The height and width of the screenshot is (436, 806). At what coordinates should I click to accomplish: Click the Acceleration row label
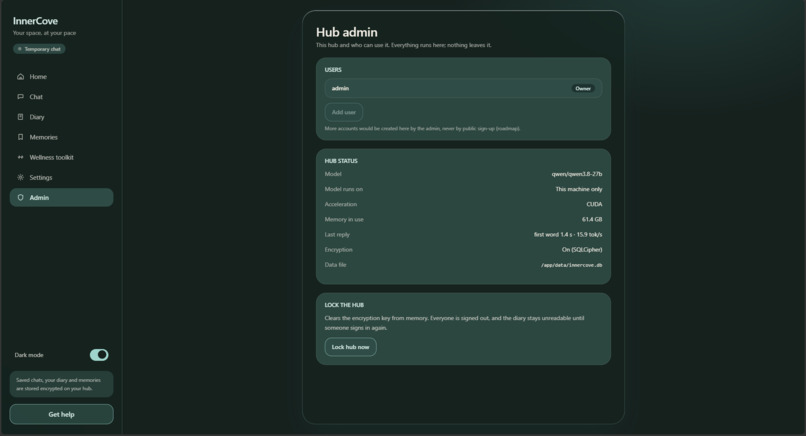[x=340, y=204]
